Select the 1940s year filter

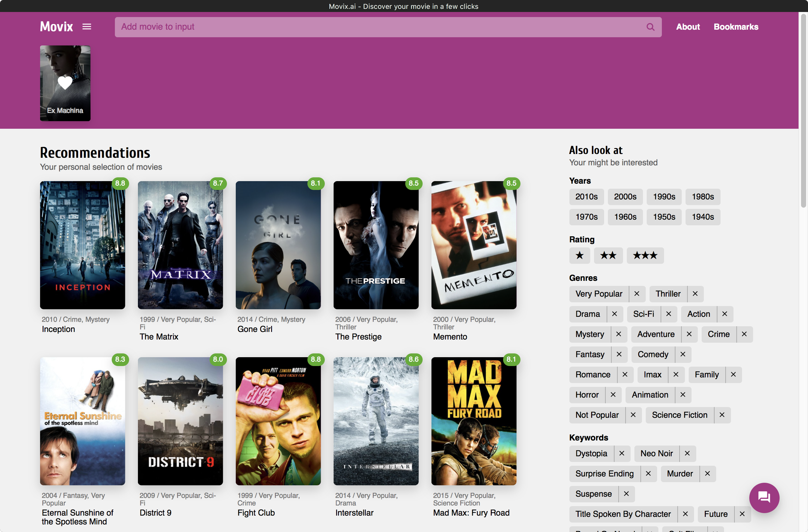click(x=703, y=217)
